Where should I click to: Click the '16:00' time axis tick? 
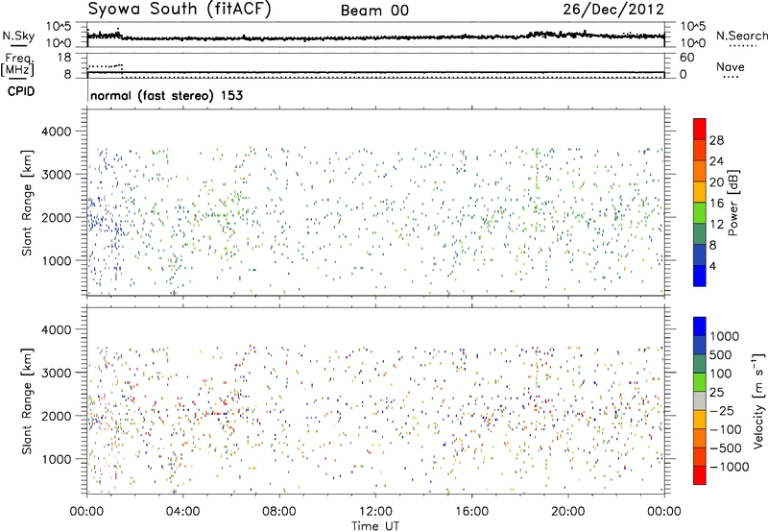pyautogui.click(x=471, y=512)
